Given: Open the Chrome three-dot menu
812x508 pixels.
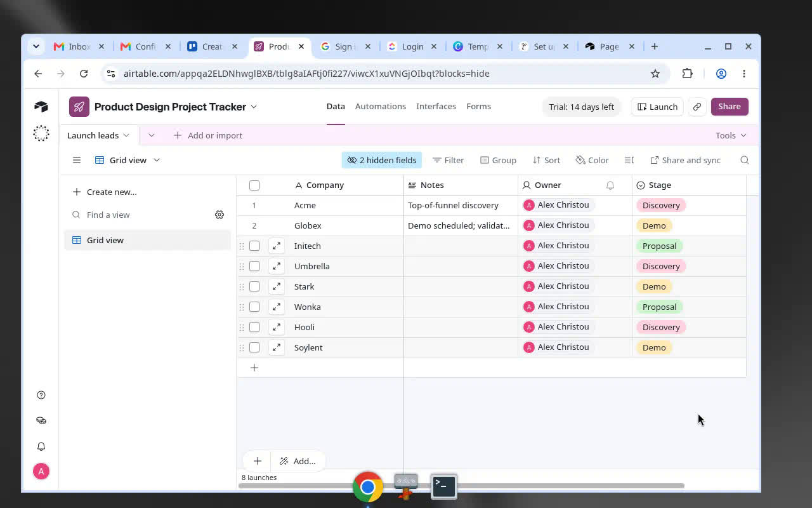Looking at the screenshot, I should pos(744,74).
